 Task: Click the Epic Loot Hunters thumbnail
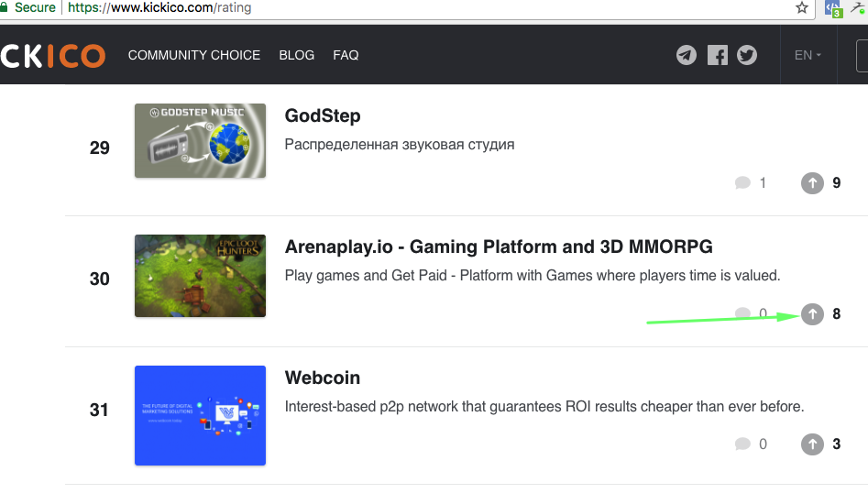click(201, 276)
